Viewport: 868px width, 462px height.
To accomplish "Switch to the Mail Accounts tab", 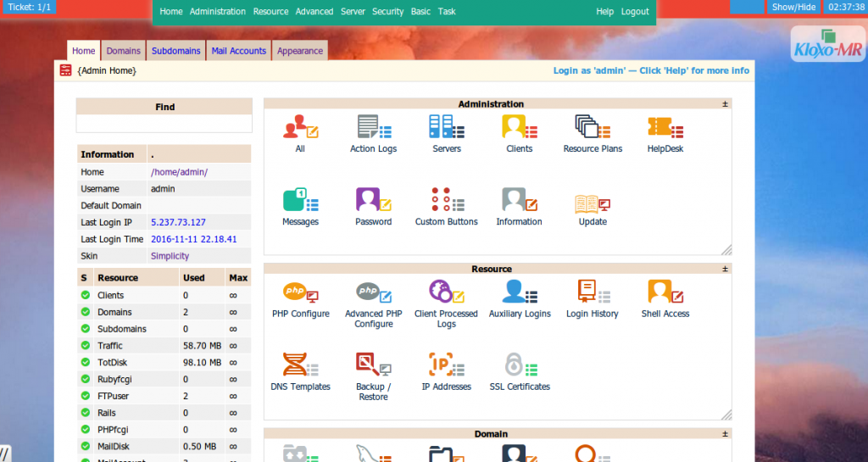I will coord(238,50).
